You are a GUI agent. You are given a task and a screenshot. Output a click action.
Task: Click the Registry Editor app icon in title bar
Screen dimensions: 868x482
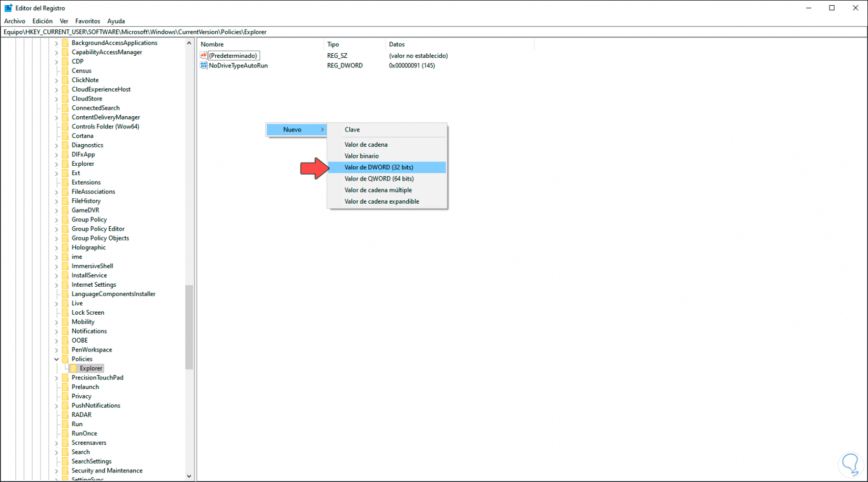[8, 8]
